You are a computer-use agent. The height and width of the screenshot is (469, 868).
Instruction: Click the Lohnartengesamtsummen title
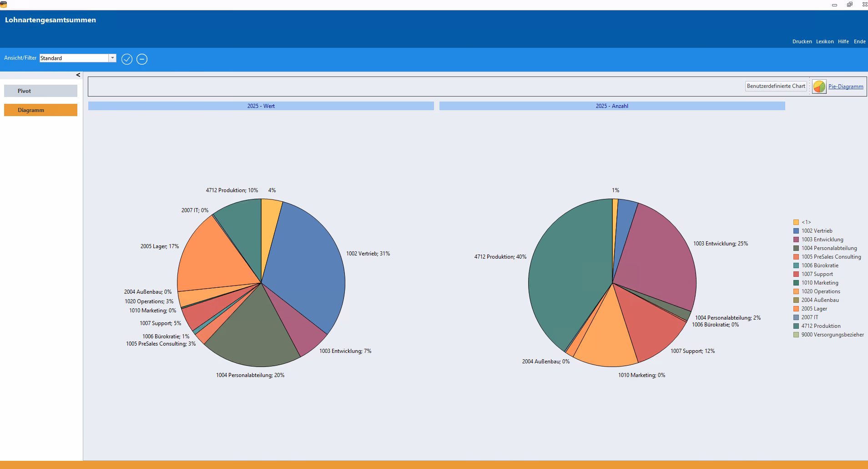point(50,20)
